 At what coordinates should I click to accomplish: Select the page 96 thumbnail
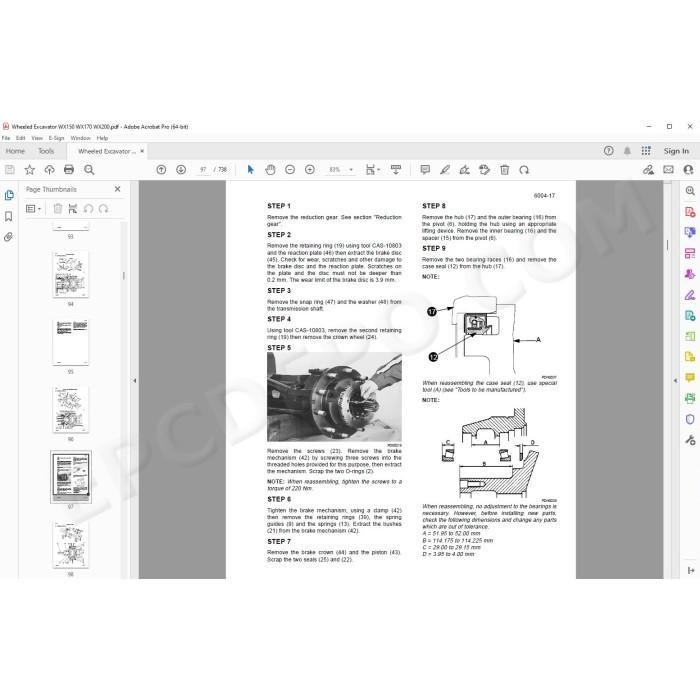point(71,409)
